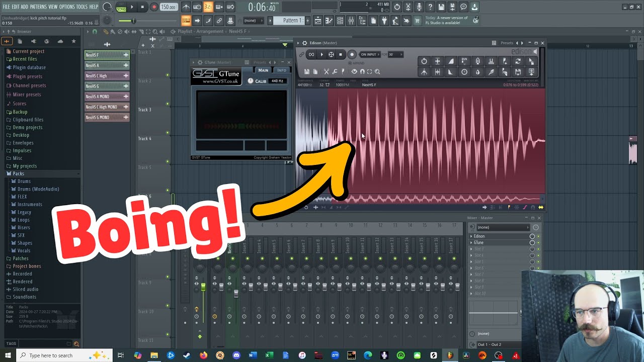Click the Edison flag regions icon
The image size is (644, 362).
343,71
